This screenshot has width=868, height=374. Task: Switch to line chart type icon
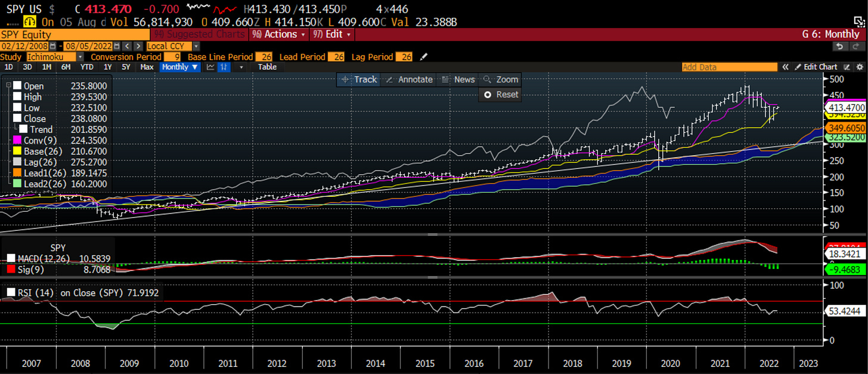[x=210, y=67]
